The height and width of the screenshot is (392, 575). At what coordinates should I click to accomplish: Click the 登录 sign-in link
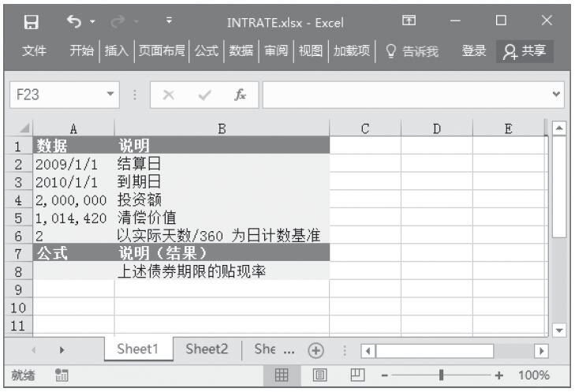(473, 51)
